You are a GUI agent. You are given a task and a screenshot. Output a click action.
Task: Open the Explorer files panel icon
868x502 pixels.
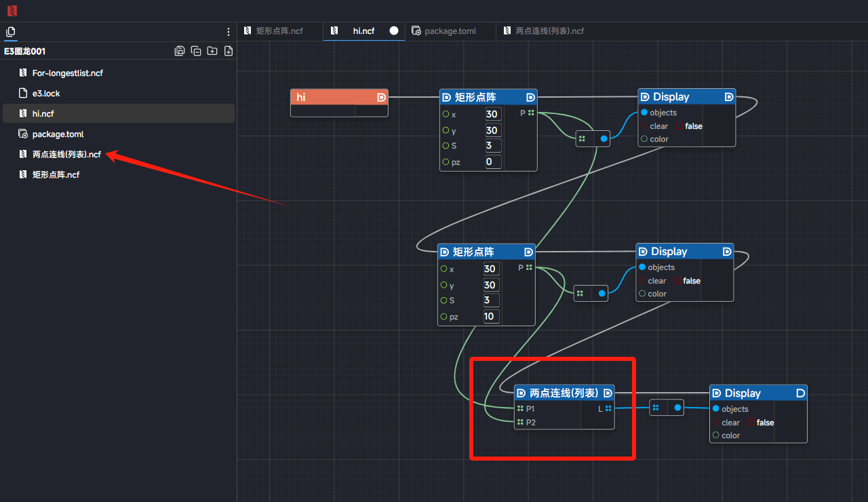coord(10,32)
